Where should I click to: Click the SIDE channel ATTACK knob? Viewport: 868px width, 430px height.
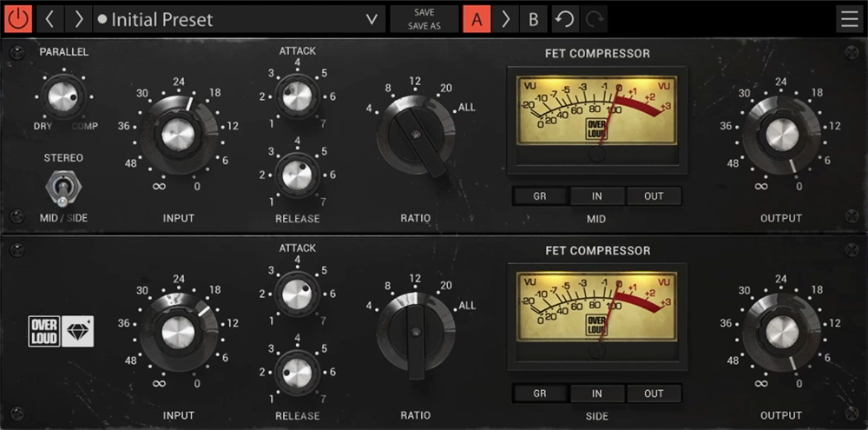297,294
